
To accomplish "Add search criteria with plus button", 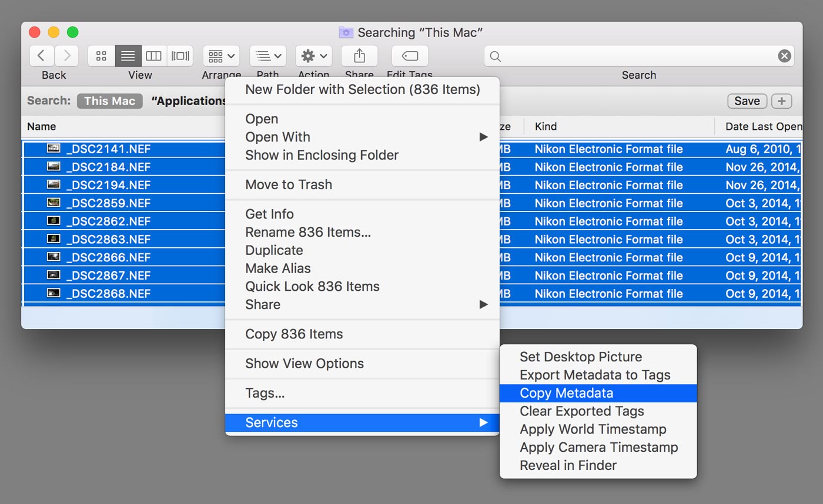I will coord(781,101).
